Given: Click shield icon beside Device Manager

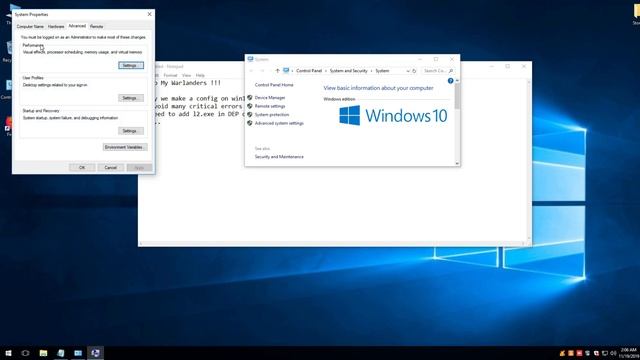Looking at the screenshot, I should (250, 98).
